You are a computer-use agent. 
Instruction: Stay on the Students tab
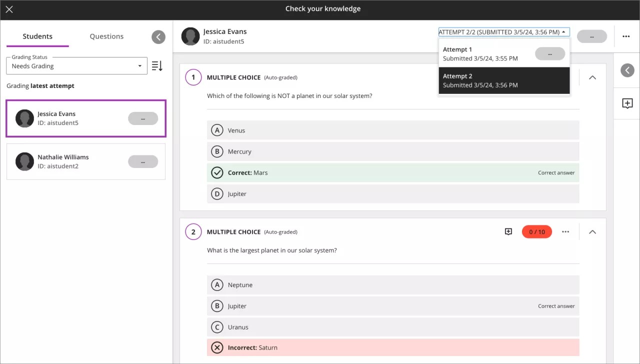37,36
